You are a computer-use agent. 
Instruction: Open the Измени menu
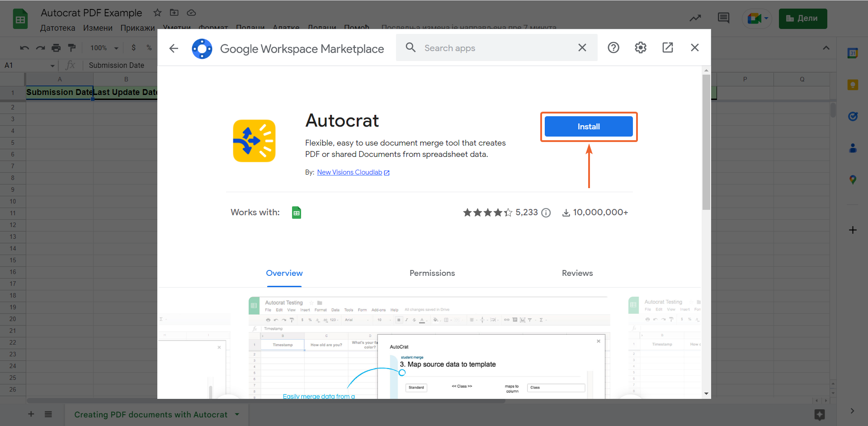[98, 28]
